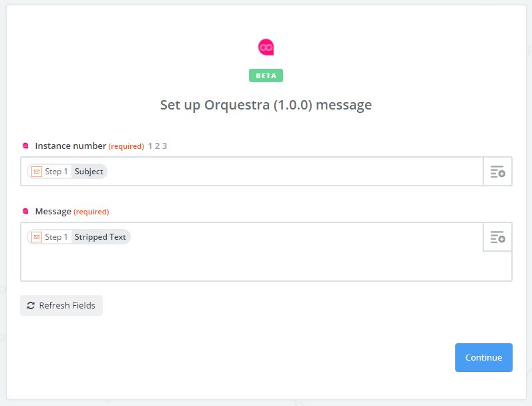
Task: Click empty area of Message text box
Action: pos(252,263)
